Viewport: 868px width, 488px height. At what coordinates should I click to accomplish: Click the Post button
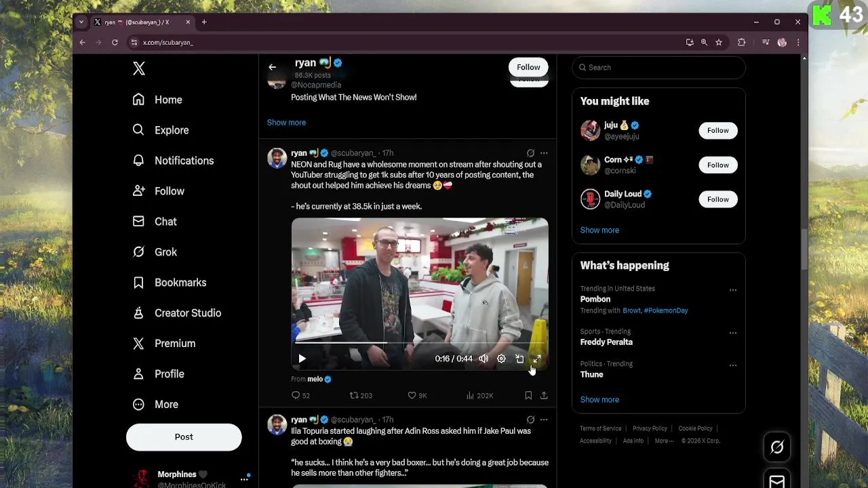click(184, 437)
